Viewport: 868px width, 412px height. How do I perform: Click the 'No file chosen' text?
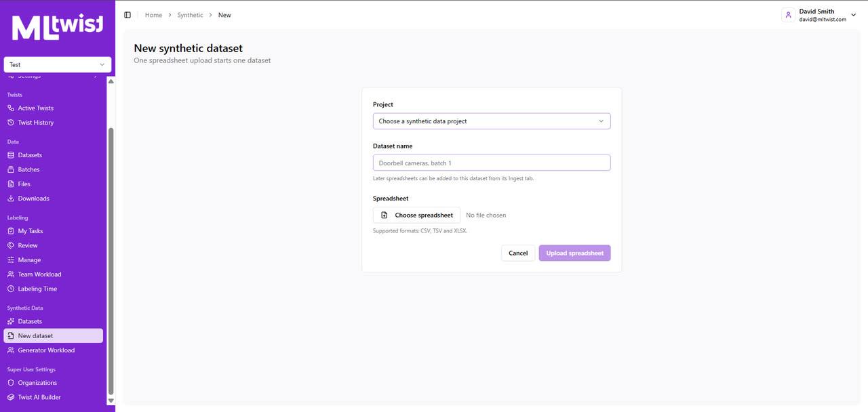click(x=486, y=215)
